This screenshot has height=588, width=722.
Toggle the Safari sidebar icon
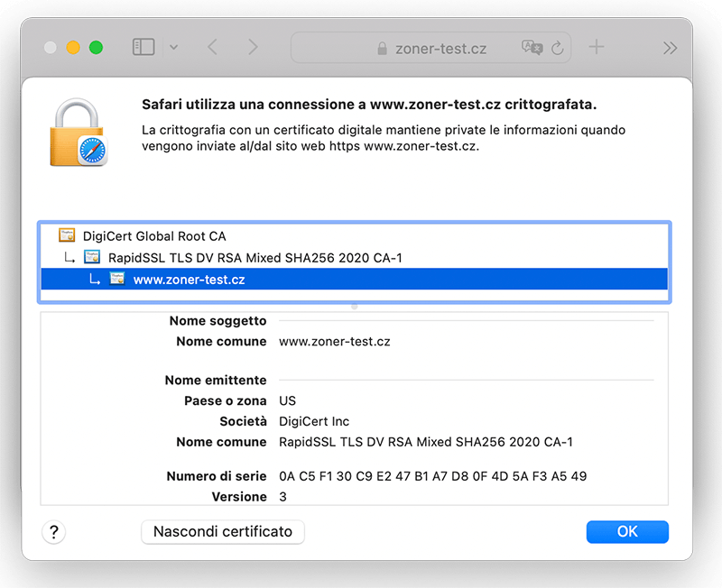[x=143, y=47]
